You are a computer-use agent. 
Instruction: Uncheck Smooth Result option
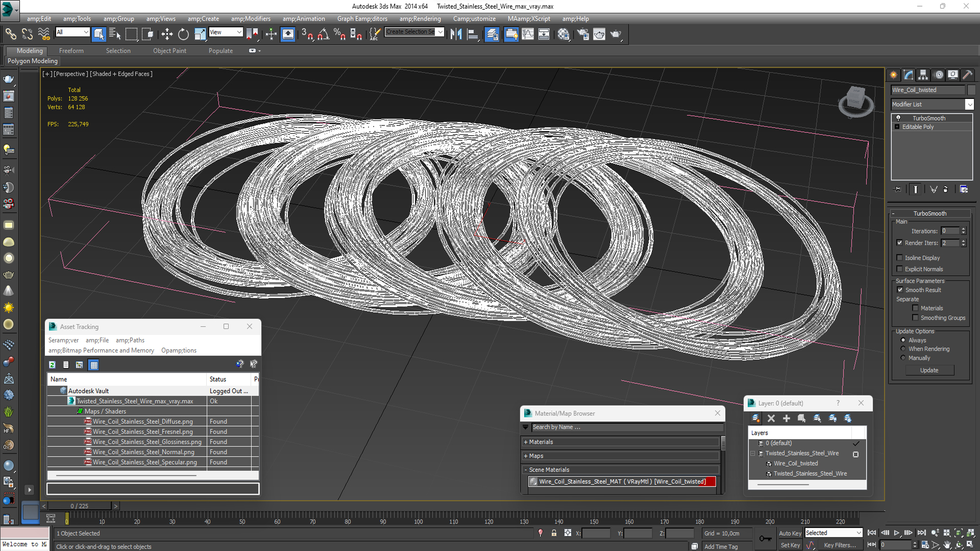[x=900, y=290]
